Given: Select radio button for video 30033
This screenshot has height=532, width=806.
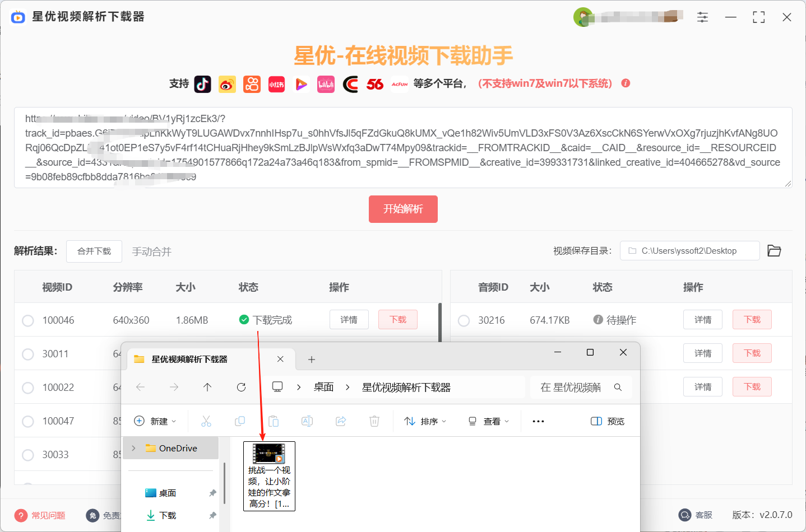Looking at the screenshot, I should click(x=27, y=455).
